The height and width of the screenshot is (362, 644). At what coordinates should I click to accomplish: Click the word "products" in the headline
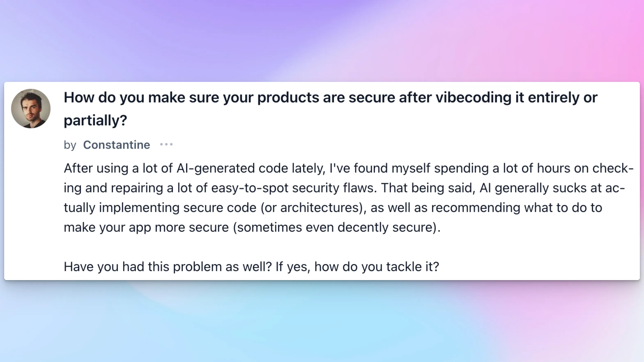point(288,97)
